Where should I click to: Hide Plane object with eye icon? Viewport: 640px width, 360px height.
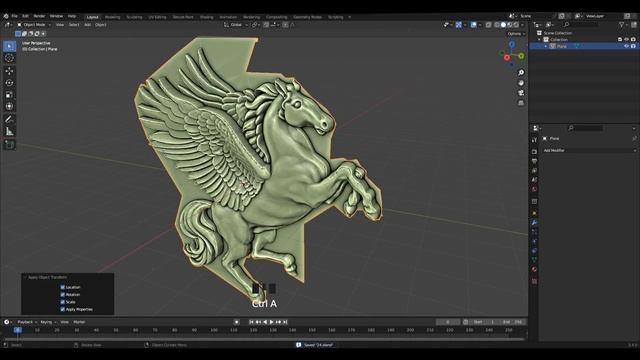627,46
